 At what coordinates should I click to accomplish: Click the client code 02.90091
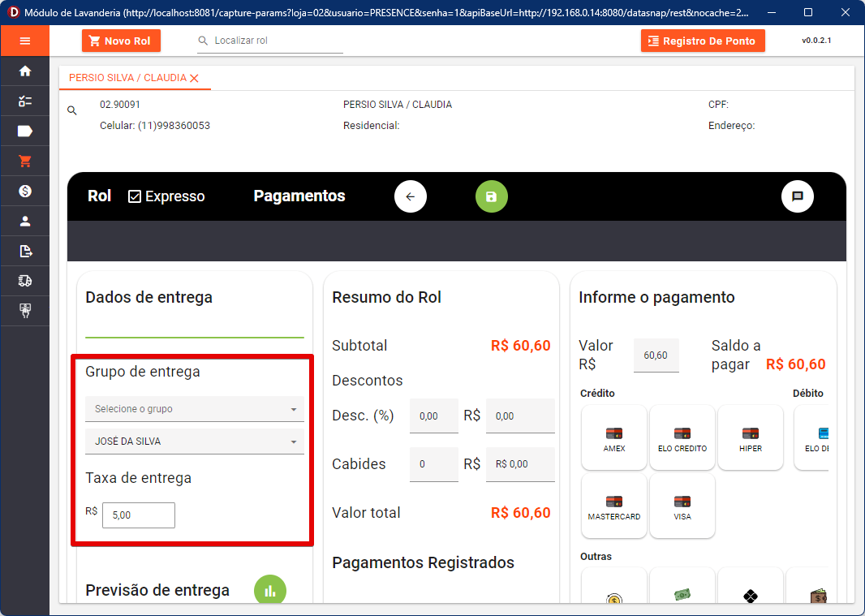tap(120, 105)
